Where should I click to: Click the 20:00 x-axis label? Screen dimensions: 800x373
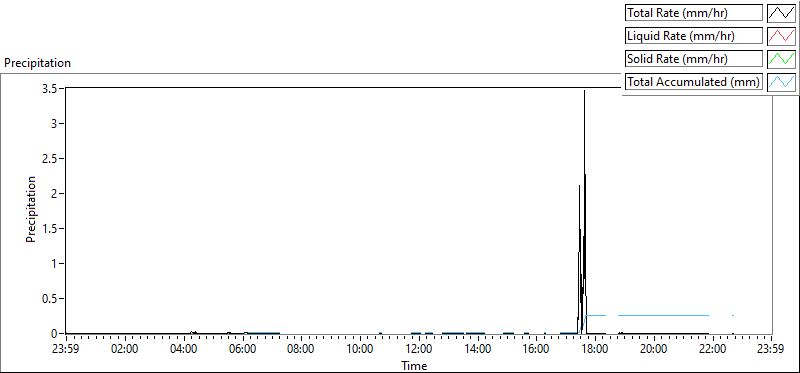655,350
